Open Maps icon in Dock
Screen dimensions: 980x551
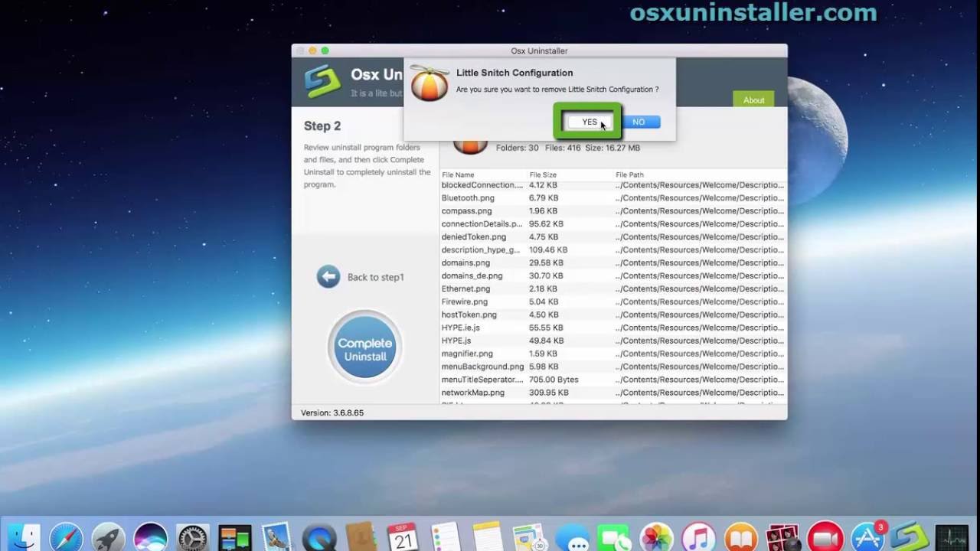click(x=529, y=537)
